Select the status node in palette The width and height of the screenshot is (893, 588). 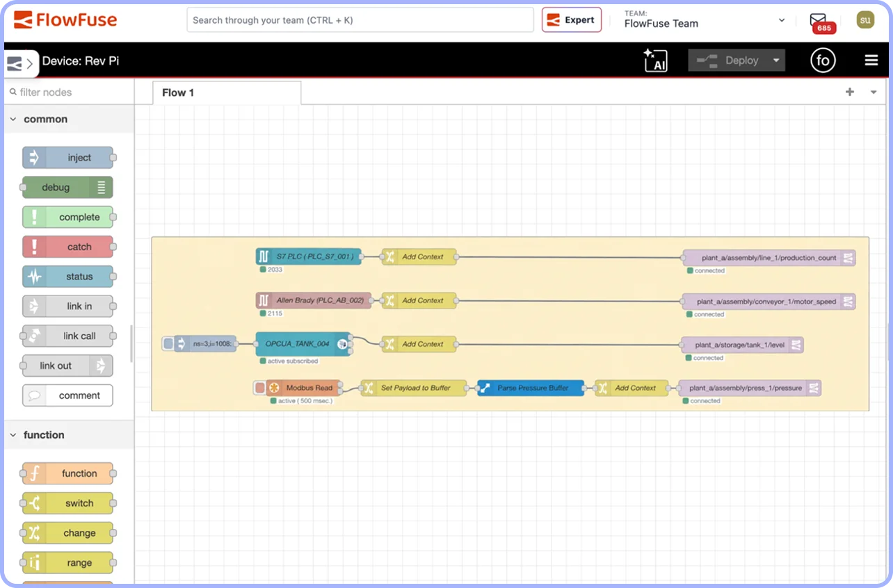[67, 277]
